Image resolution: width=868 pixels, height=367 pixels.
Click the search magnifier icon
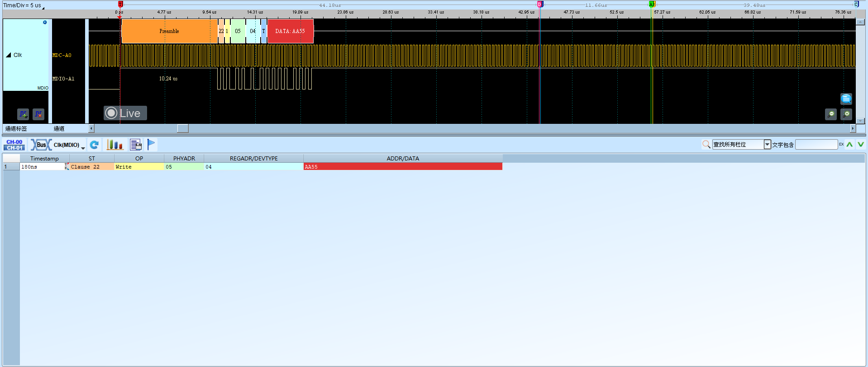point(706,144)
